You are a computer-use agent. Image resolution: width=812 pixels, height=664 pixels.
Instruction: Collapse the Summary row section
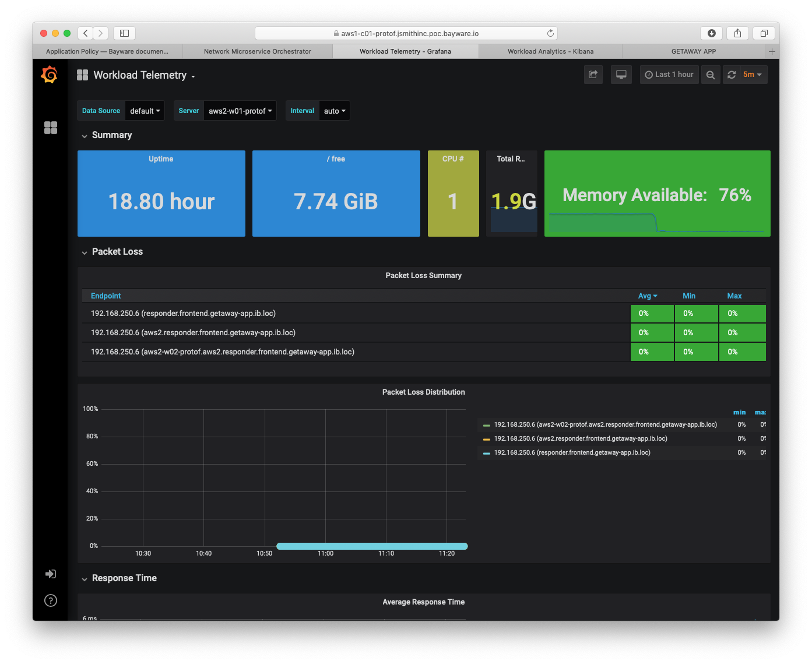pos(107,135)
